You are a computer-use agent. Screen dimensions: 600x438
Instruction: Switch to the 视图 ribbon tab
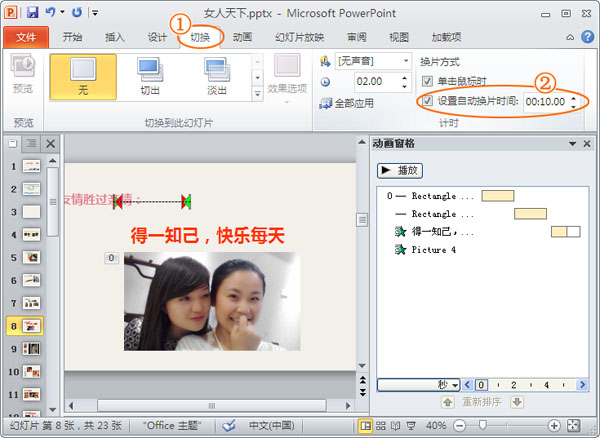click(399, 37)
